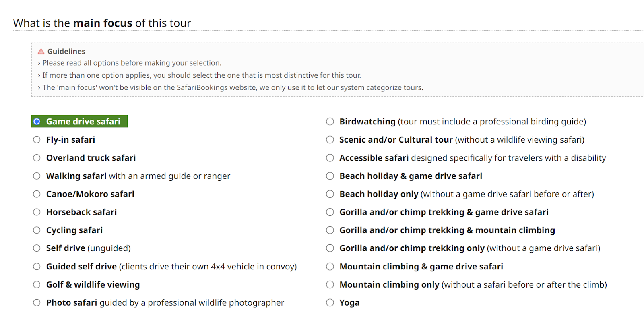Choose Overland truck safari as main focus
The image size is (644, 327).
pyautogui.click(x=37, y=158)
